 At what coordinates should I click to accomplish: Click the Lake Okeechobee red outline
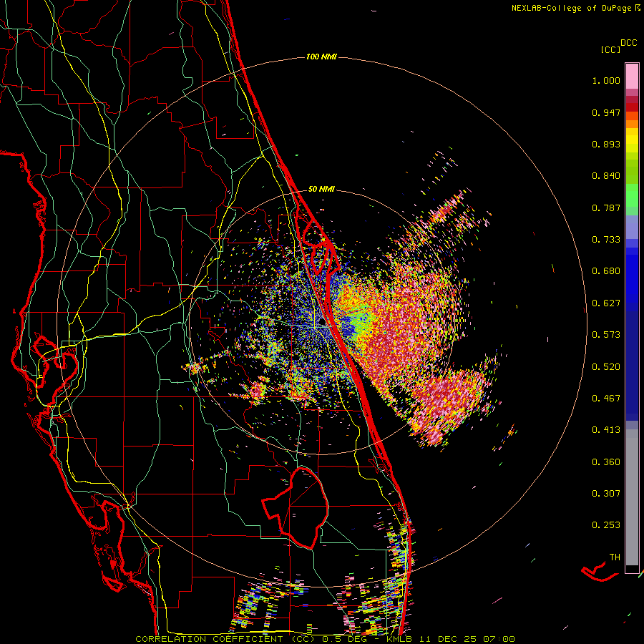tap(296, 507)
